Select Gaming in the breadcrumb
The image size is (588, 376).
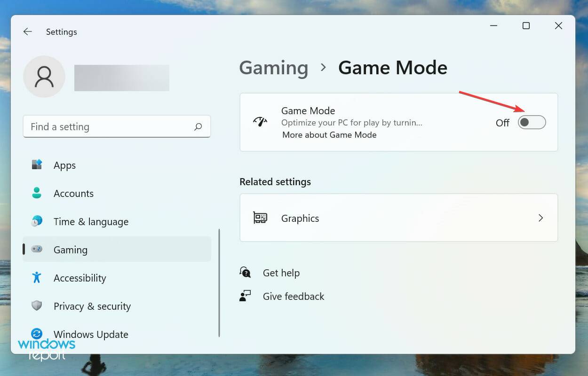point(273,68)
